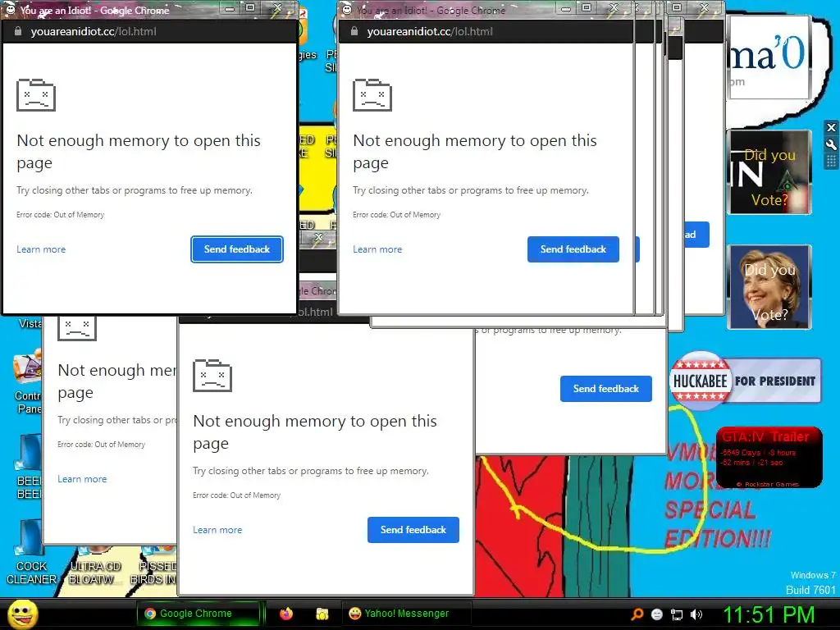
Task: Open the yellow folder icon on the taskbar
Action: [322, 614]
